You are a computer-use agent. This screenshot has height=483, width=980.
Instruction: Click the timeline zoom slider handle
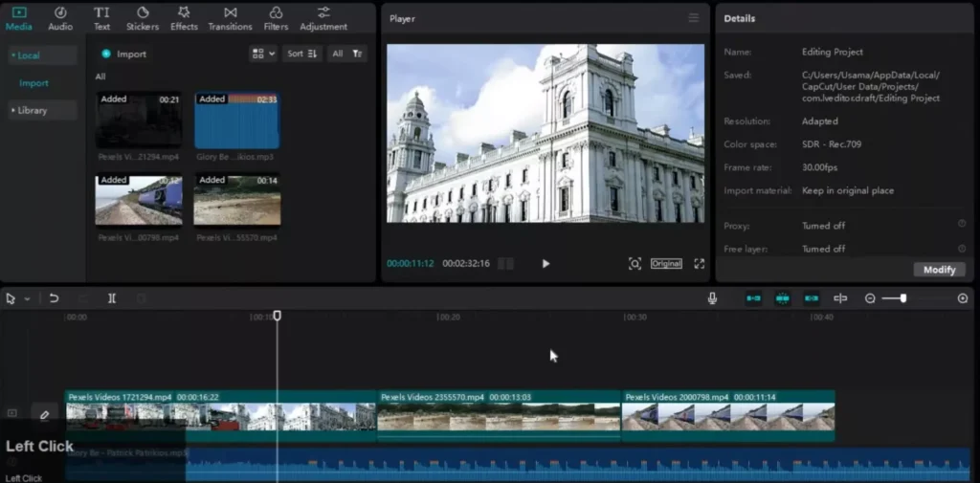pos(903,298)
